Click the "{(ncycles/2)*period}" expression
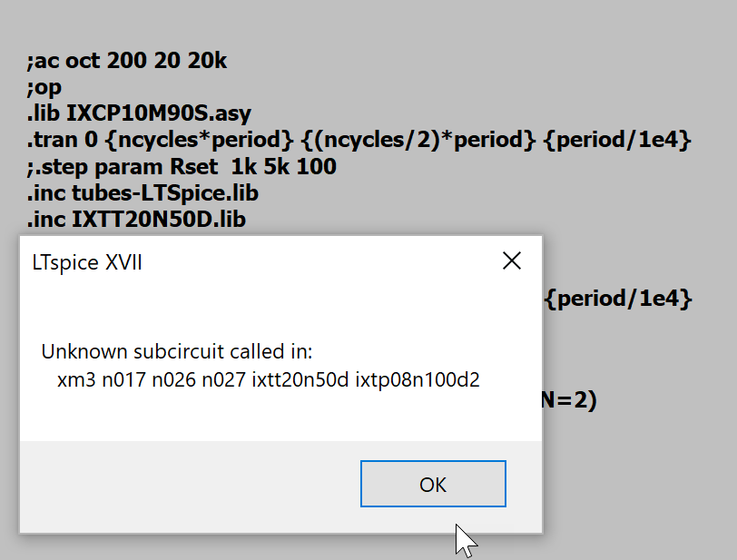This screenshot has width=737, height=560. pyautogui.click(x=418, y=140)
